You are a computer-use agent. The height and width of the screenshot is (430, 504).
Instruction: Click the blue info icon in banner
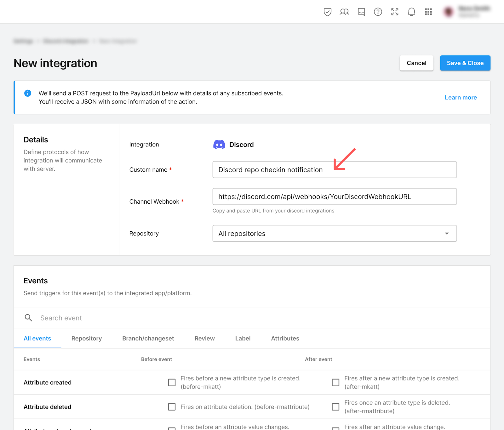[28, 93]
